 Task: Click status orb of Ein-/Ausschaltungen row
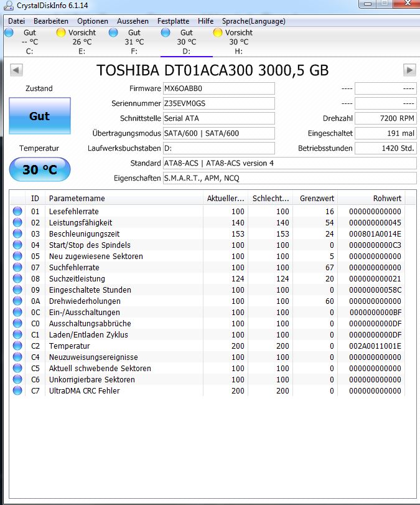pyautogui.click(x=17, y=312)
